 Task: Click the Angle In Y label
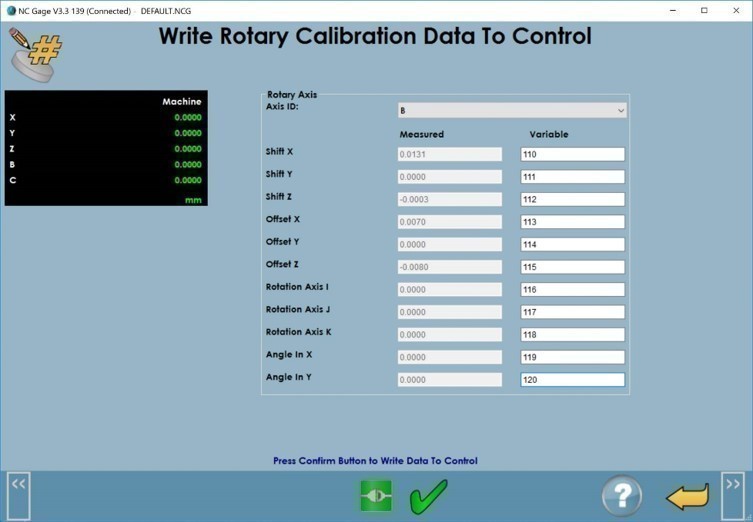coord(289,377)
